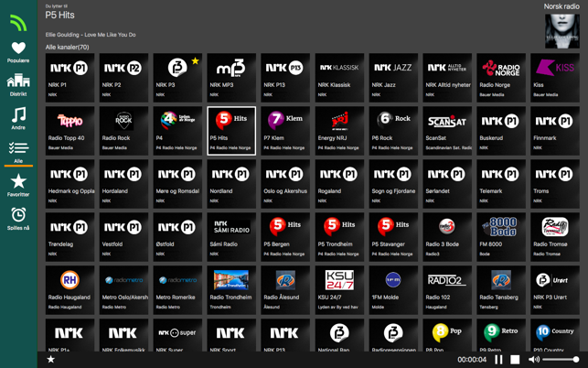Play the Radio Rock station

coord(123,131)
